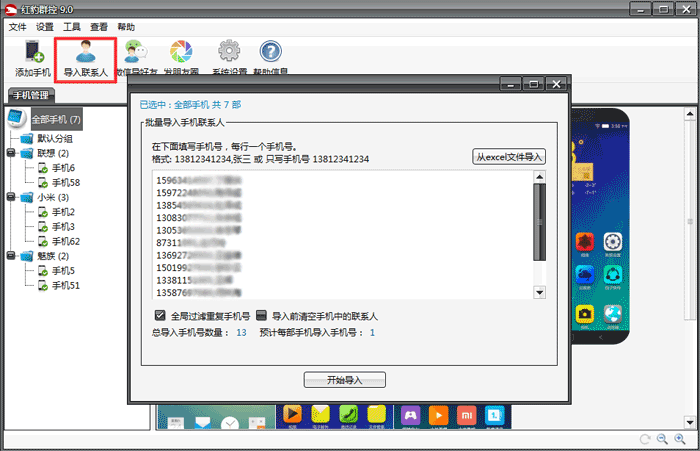Select the phone icon next to 手机3

(43, 227)
